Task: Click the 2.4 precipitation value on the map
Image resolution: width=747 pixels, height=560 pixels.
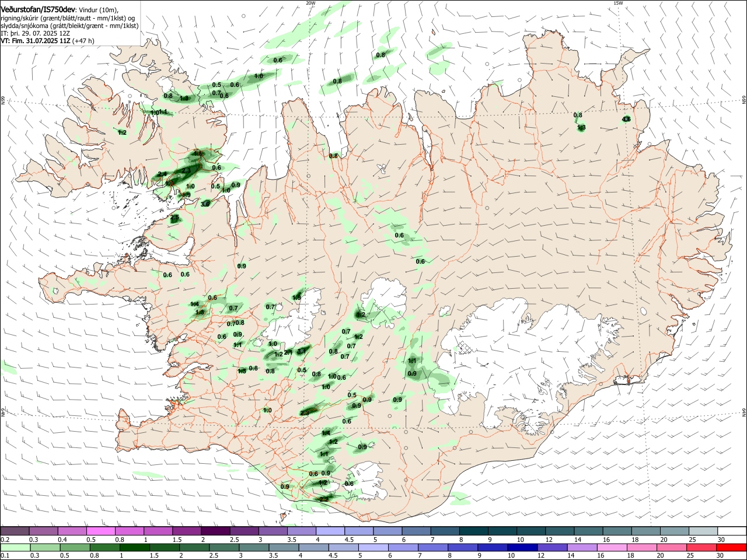Action: coord(162,174)
